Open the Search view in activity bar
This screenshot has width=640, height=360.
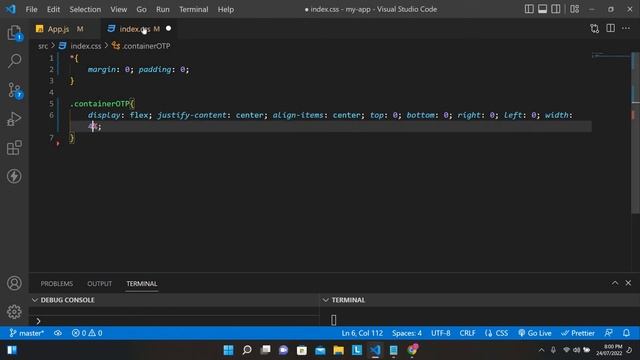14,61
